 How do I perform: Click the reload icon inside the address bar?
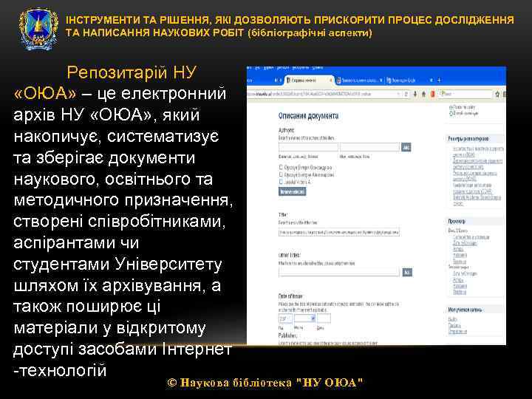[406, 94]
